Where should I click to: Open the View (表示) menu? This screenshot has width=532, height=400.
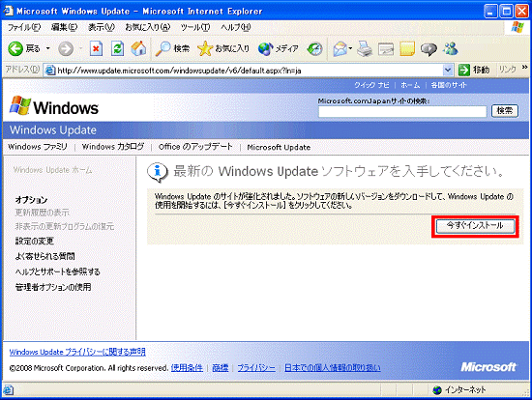(x=102, y=27)
